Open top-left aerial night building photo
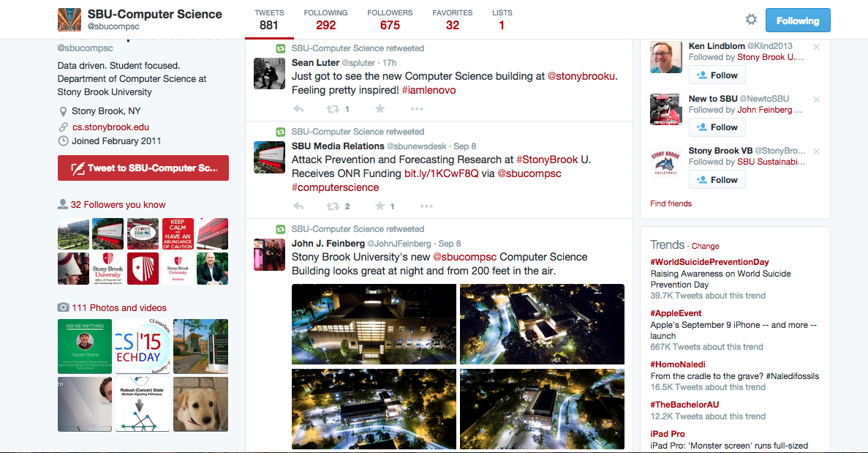 [374, 324]
